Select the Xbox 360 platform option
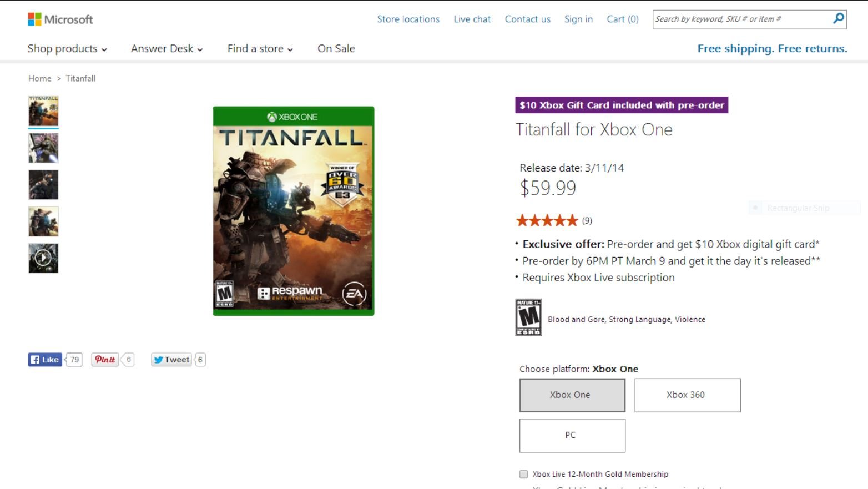The image size is (868, 489). pyautogui.click(x=687, y=395)
